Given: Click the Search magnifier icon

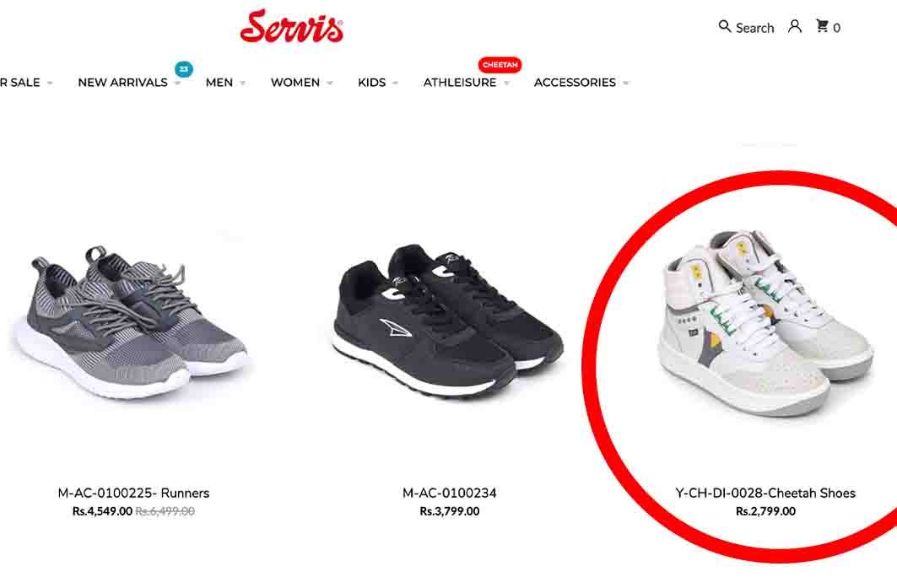Looking at the screenshot, I should pos(725,26).
